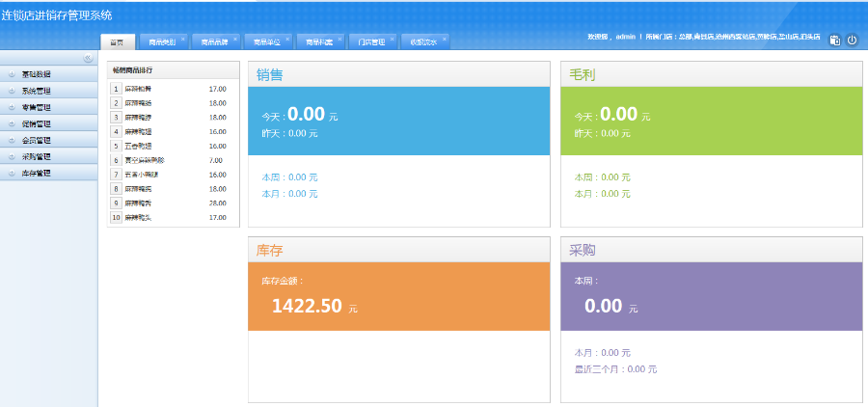Open the 门店管理 tab
The height and width of the screenshot is (407, 868).
point(371,42)
